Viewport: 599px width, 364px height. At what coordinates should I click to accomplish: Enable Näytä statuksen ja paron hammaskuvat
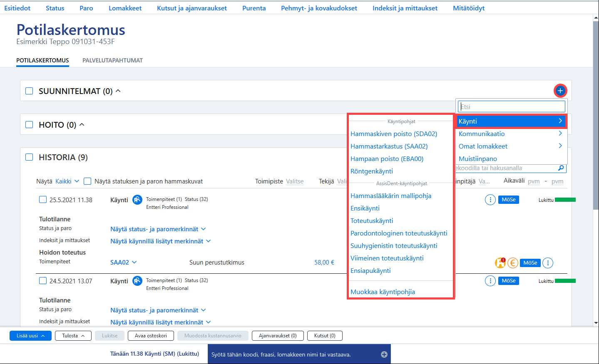87,181
